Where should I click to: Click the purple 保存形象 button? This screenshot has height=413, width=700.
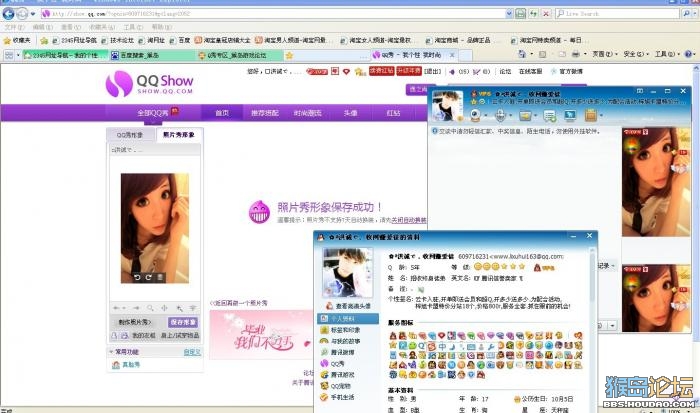click(x=183, y=322)
